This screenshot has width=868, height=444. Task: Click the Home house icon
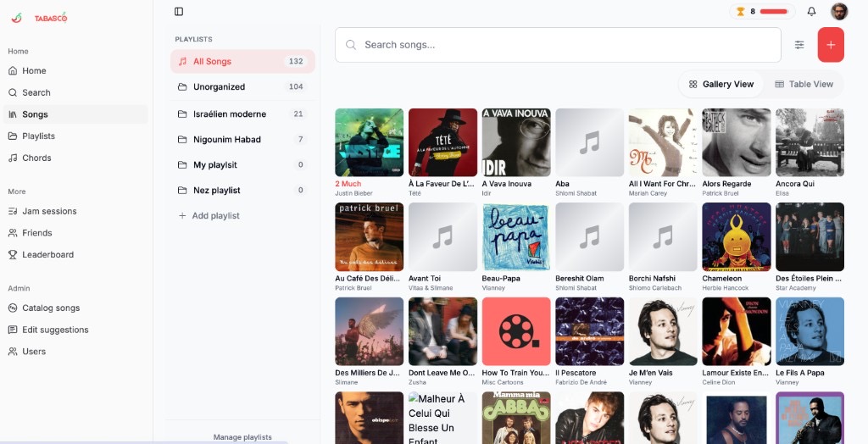tap(13, 71)
